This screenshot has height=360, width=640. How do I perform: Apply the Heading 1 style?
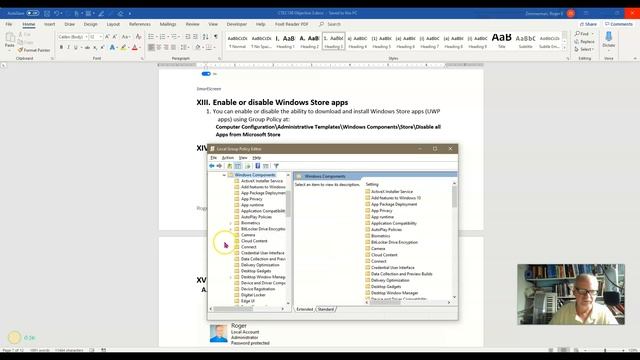pos(286,41)
